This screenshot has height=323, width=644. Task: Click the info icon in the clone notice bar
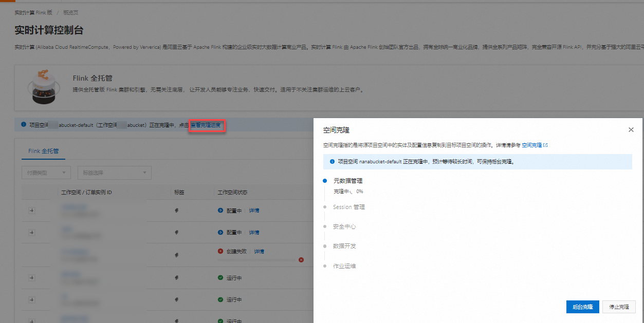point(23,125)
